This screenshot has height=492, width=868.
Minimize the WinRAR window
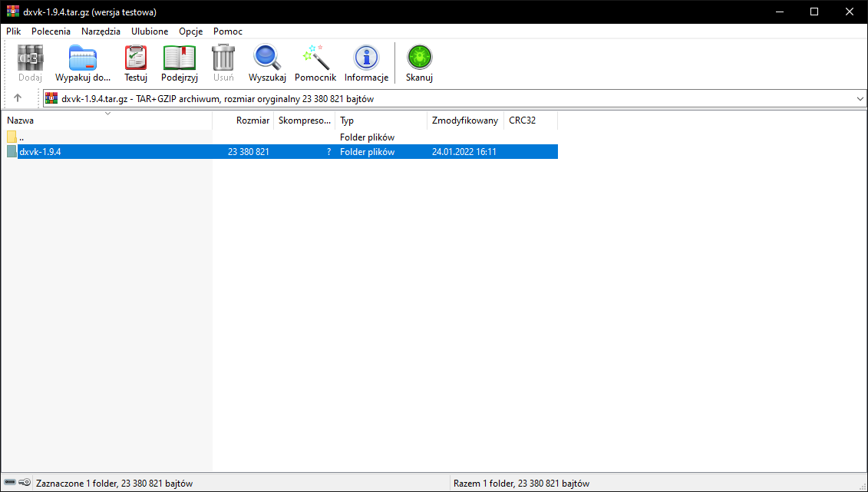pyautogui.click(x=779, y=12)
